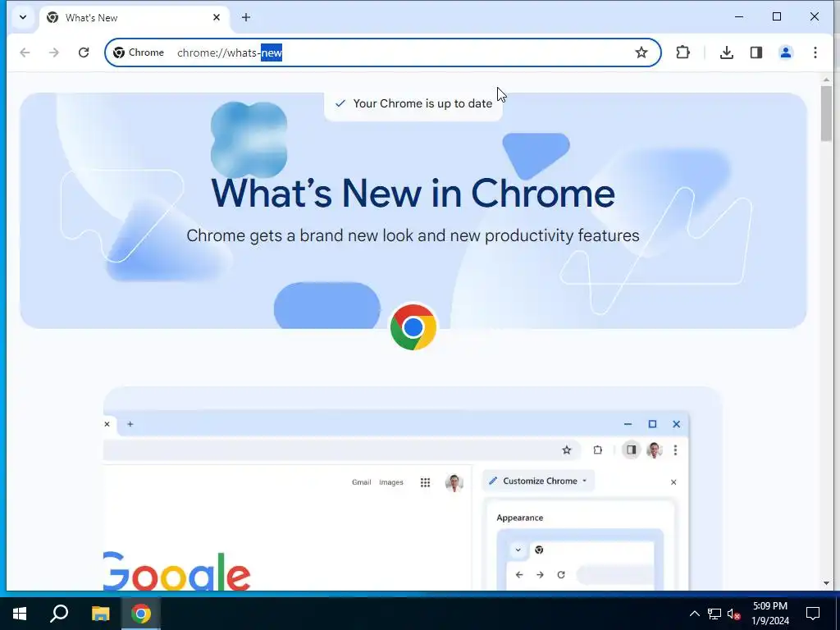Go back to previous page
The height and width of the screenshot is (630, 840).
25,52
